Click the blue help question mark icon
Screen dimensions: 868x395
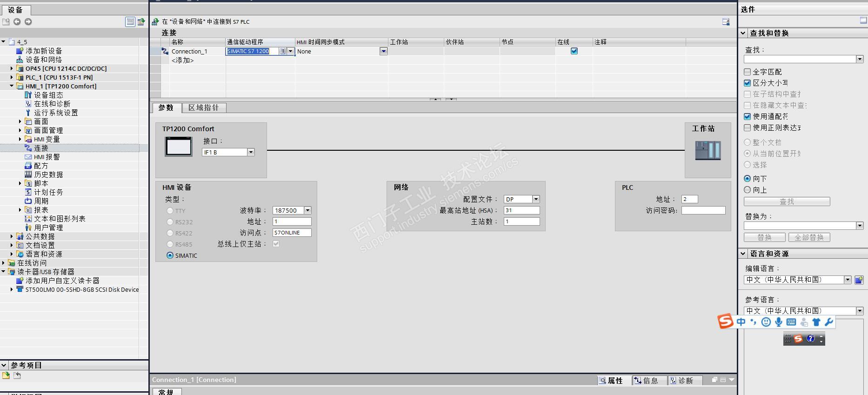click(x=811, y=339)
